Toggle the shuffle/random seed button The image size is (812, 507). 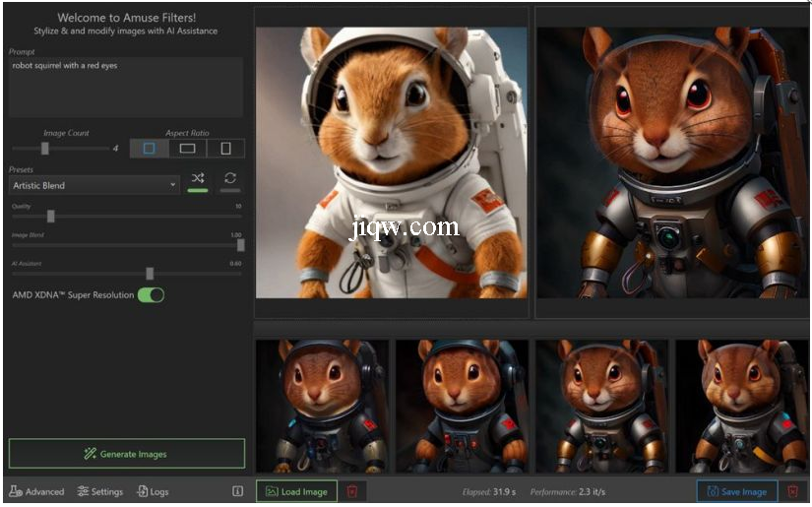pos(198,179)
